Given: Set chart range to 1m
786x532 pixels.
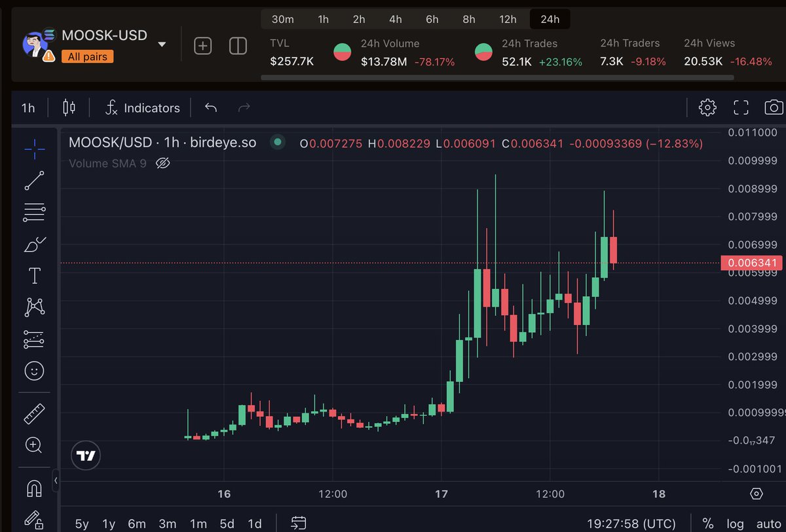Looking at the screenshot, I should click(198, 523).
